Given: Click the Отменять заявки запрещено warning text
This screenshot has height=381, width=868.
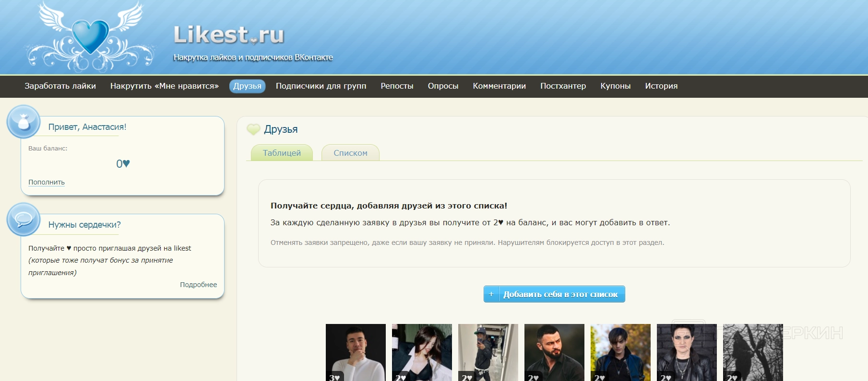Looking at the screenshot, I should (x=467, y=242).
